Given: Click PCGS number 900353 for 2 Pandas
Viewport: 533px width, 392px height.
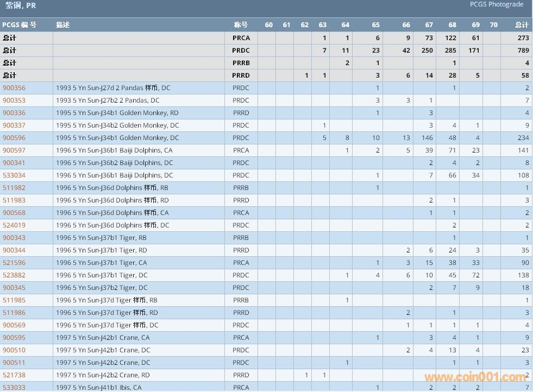Looking at the screenshot, I should pos(14,100).
